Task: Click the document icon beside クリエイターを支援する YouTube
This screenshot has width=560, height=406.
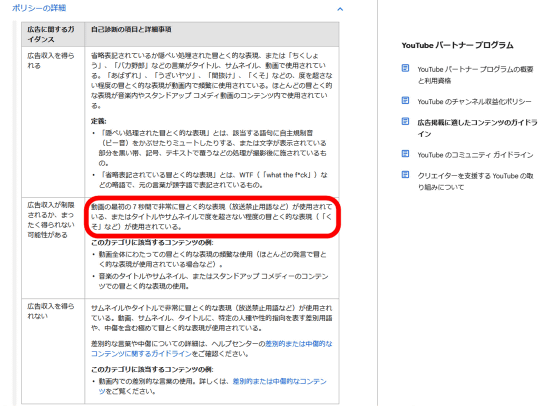Action: pyautogui.click(x=405, y=175)
